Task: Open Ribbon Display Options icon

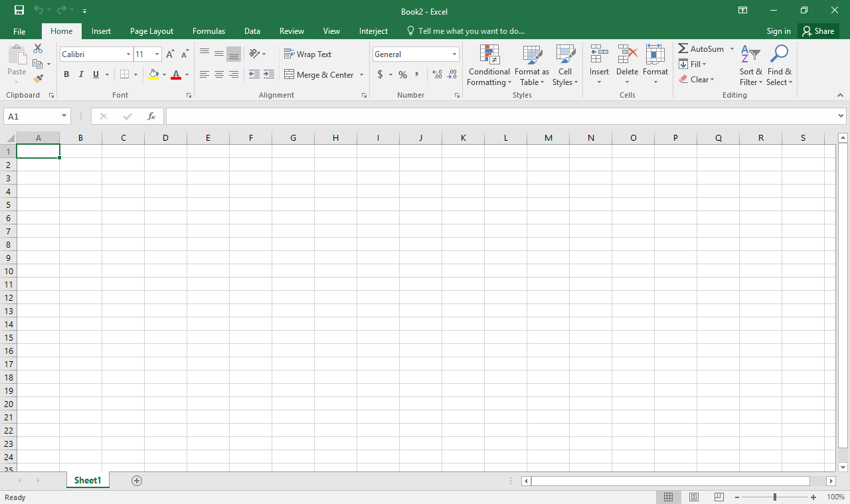Action: coord(742,11)
